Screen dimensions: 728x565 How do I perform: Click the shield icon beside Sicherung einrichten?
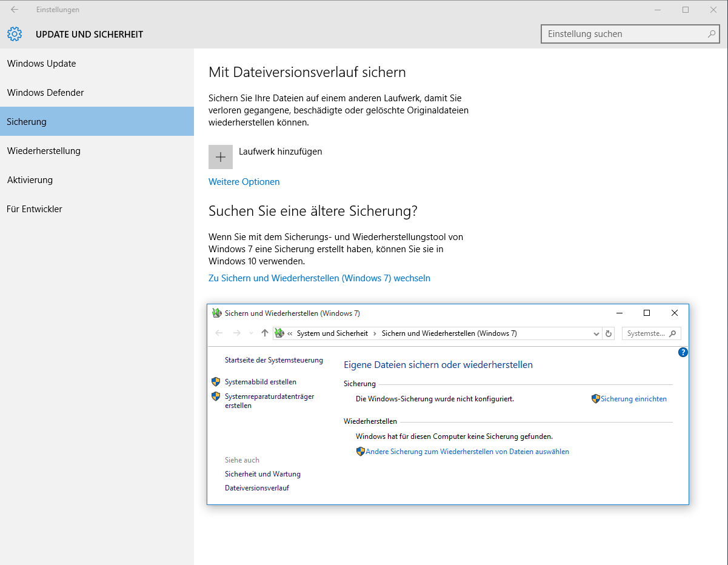click(x=596, y=399)
